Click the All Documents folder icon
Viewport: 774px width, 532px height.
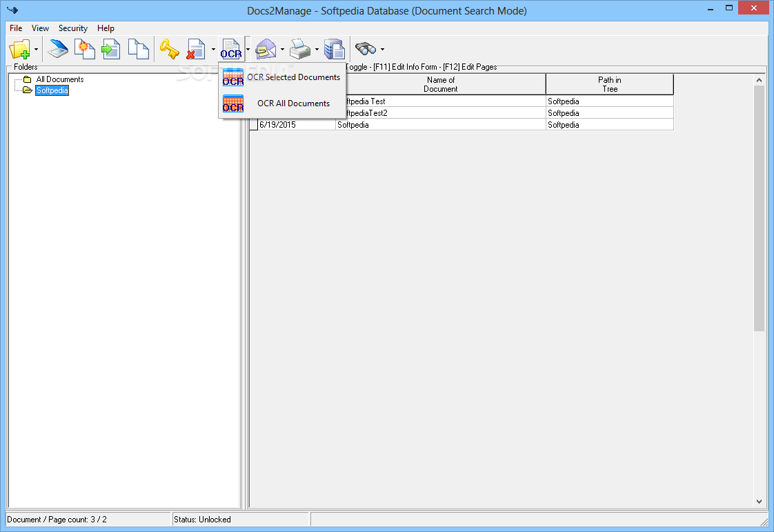(28, 79)
